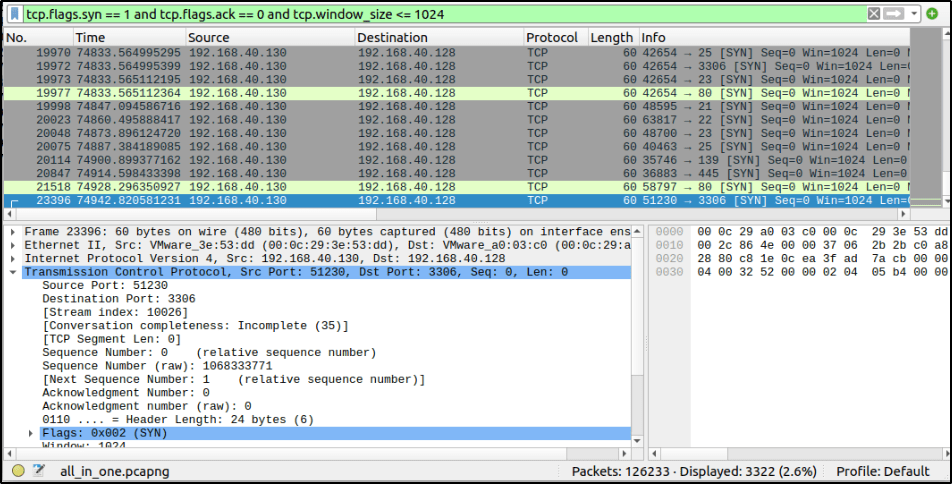The width and height of the screenshot is (952, 484).
Task: Expand the Flags: 0x002 (SYN) field
Action: click(31, 433)
